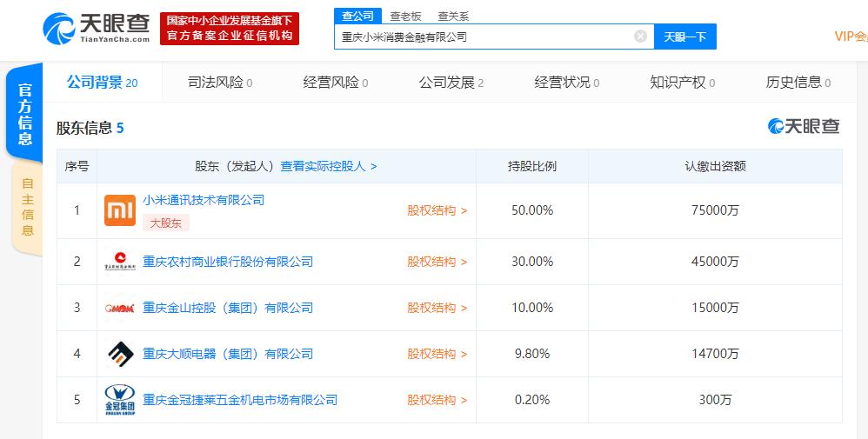Switch to the 查公司 search tab
The height and width of the screenshot is (439, 868).
[x=357, y=16]
